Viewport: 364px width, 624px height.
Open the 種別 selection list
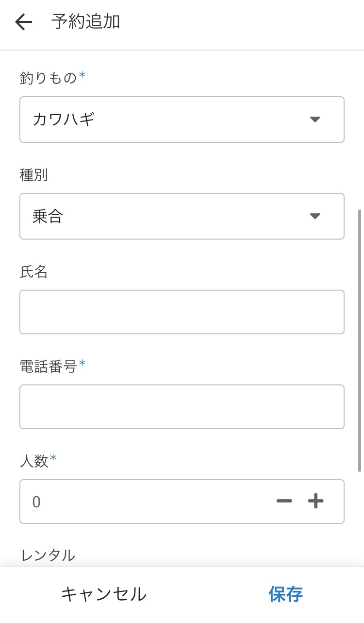(182, 216)
